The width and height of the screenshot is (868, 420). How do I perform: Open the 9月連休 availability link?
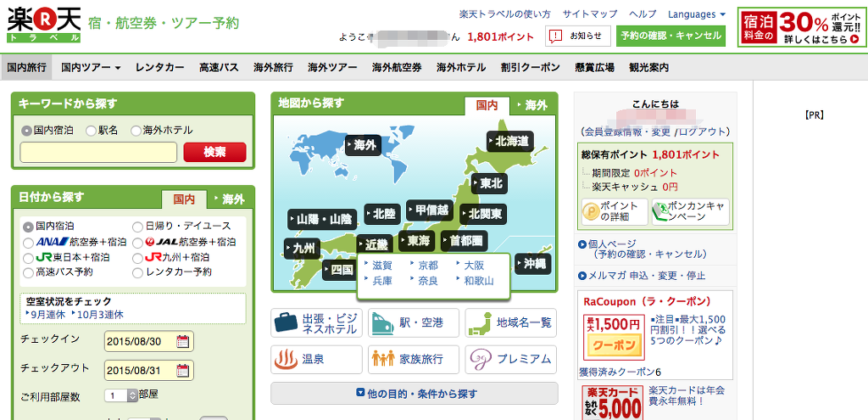48,314
